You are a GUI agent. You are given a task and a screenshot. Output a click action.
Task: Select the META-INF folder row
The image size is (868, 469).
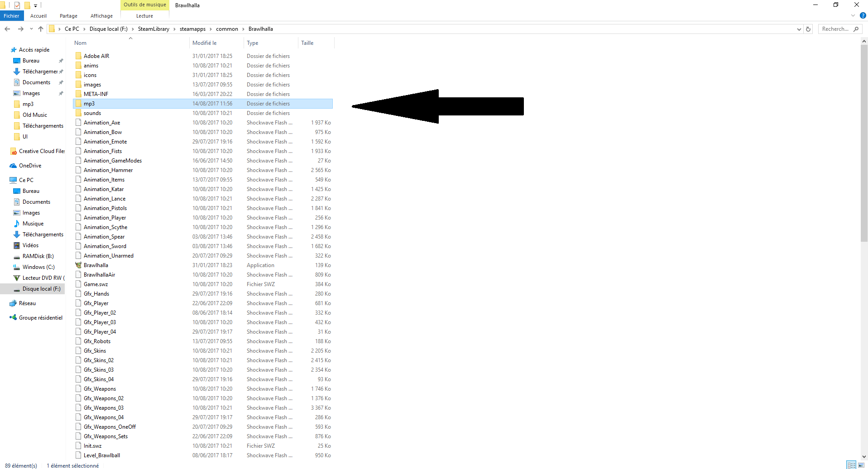point(203,94)
